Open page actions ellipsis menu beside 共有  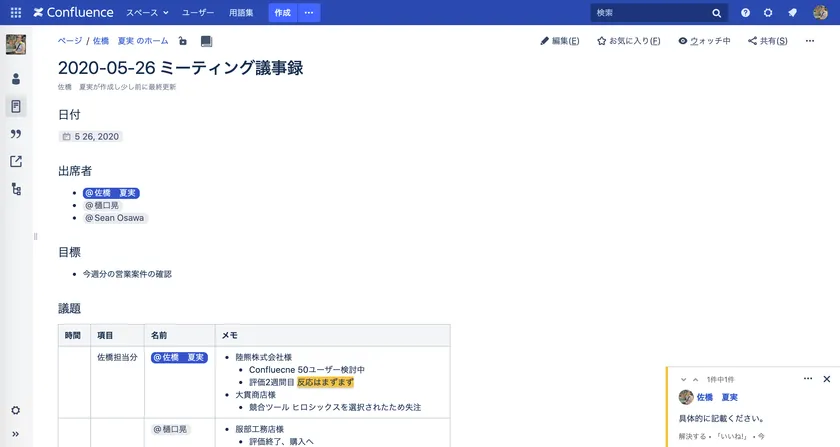[x=811, y=41]
